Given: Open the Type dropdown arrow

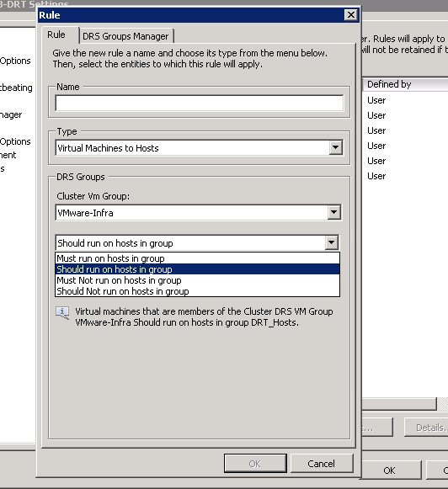Looking at the screenshot, I should 335,147.
